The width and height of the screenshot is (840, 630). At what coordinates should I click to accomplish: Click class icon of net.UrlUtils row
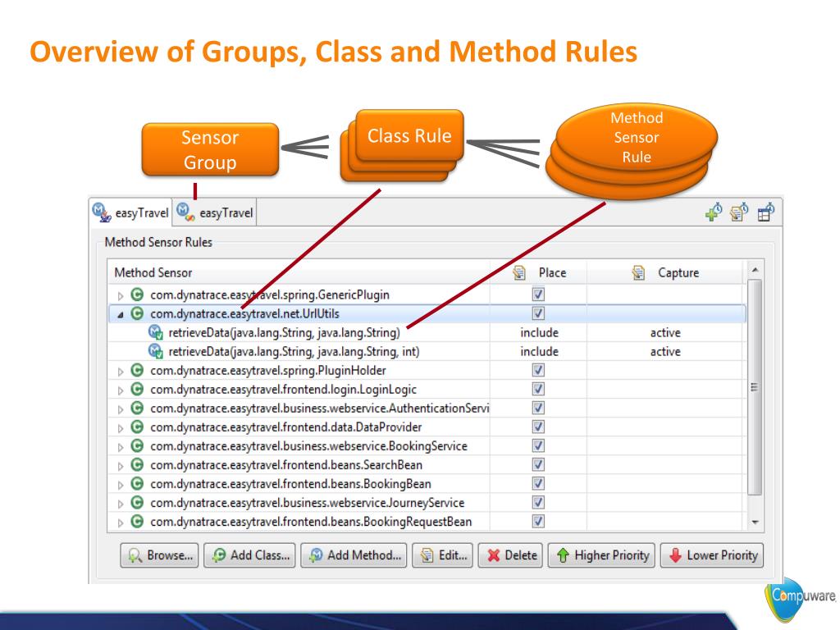pos(137,313)
